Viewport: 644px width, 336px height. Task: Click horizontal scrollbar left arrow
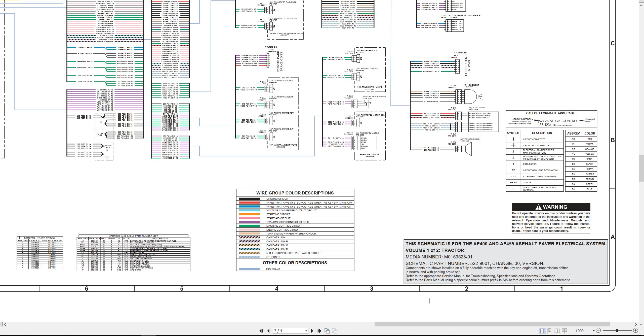(x=5, y=324)
